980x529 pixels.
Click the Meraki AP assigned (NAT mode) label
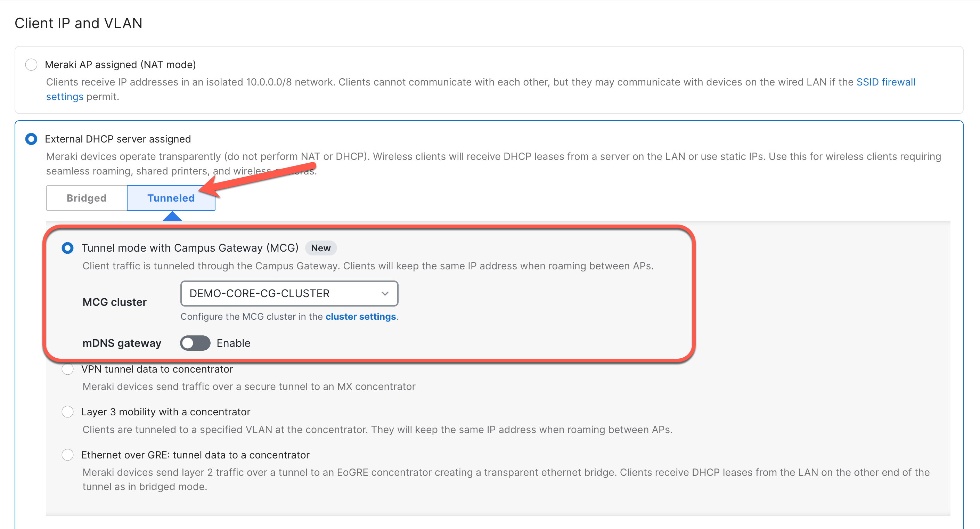(x=120, y=65)
